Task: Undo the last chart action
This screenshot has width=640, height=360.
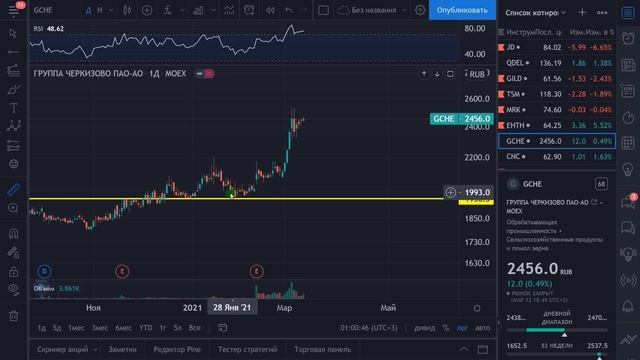Action: point(289,10)
